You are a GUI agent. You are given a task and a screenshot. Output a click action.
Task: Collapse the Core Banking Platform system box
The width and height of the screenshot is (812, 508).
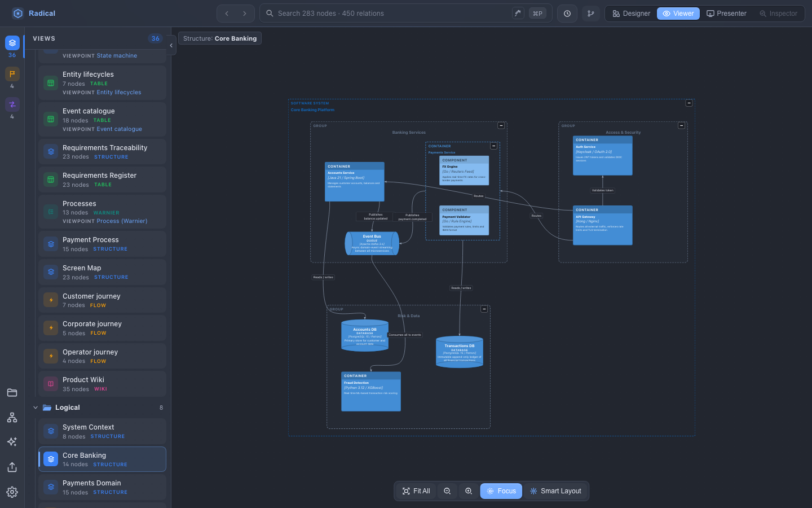(689, 103)
